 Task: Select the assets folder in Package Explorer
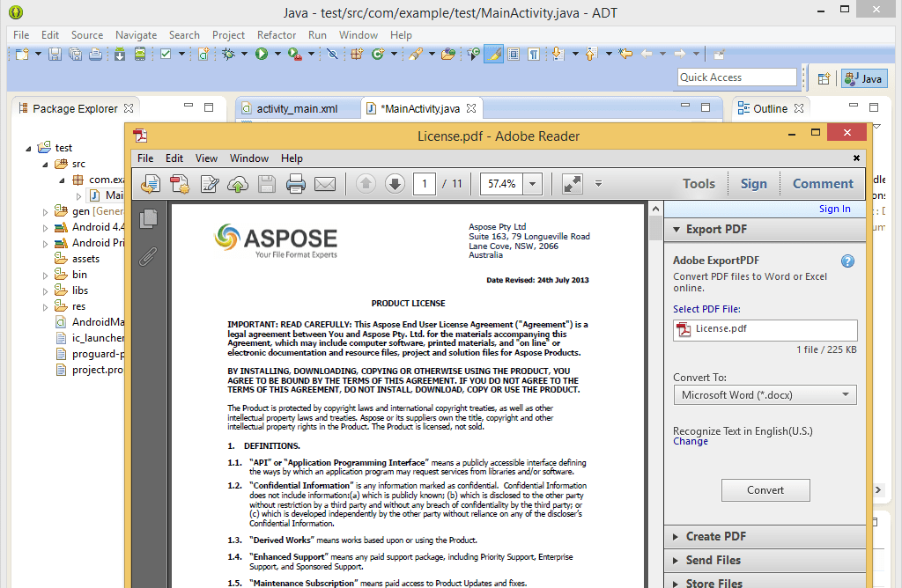coord(85,259)
